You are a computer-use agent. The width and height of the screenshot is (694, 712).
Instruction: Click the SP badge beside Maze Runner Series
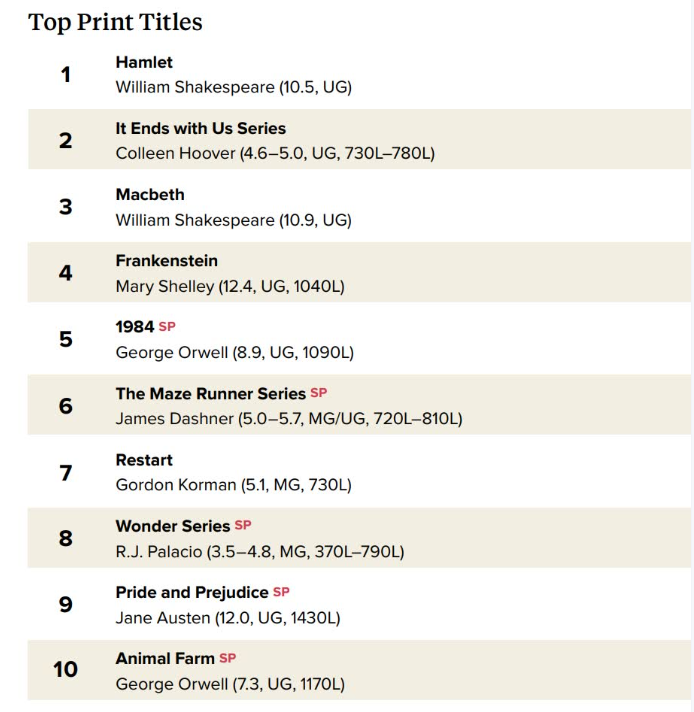coord(319,393)
